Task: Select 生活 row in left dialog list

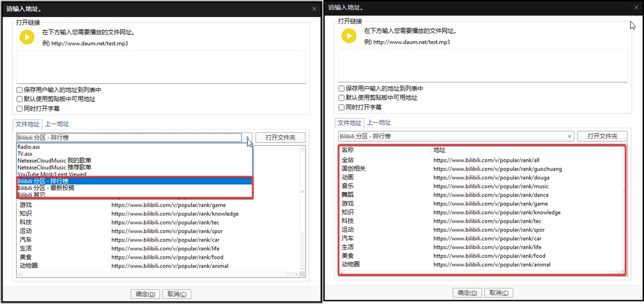Action: point(159,249)
